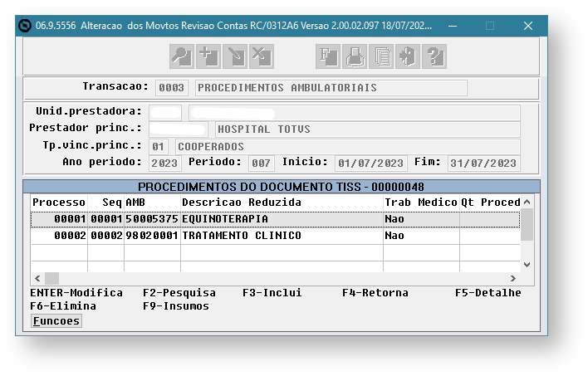
Task: Click AMB code 98020001
Action: [152, 236]
